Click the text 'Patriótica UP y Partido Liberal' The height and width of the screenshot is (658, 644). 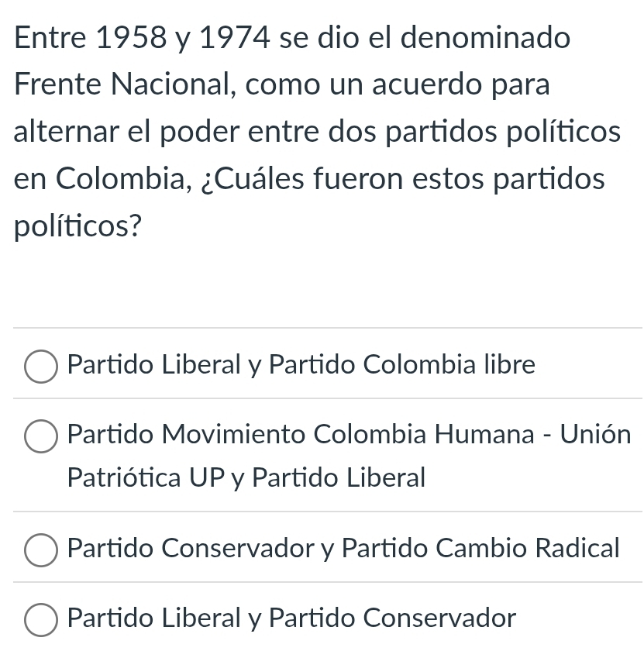tap(246, 477)
